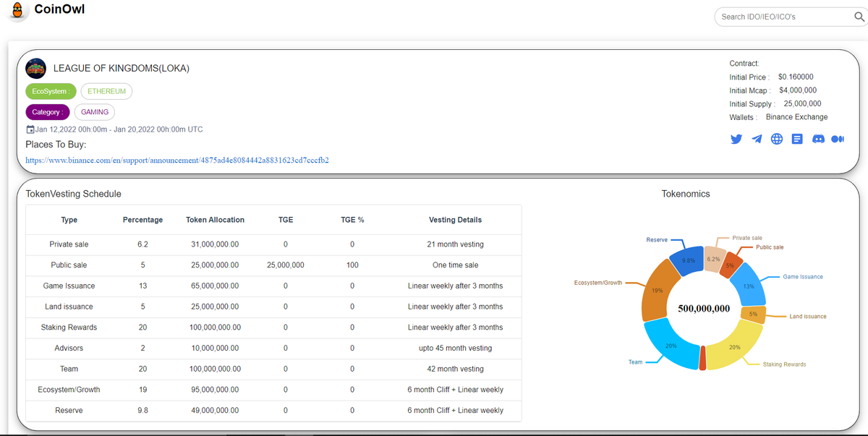
Task: Click the CoinOwl site title
Action: [59, 9]
